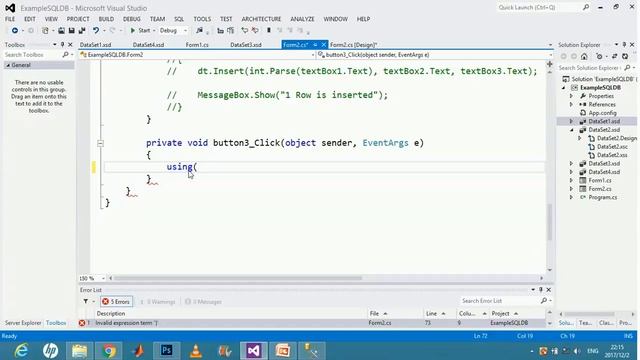Image resolution: width=640 pixels, height=360 pixels.
Task: Open Google Chrome from the taskbar
Action: pyautogui.click(x=109, y=351)
